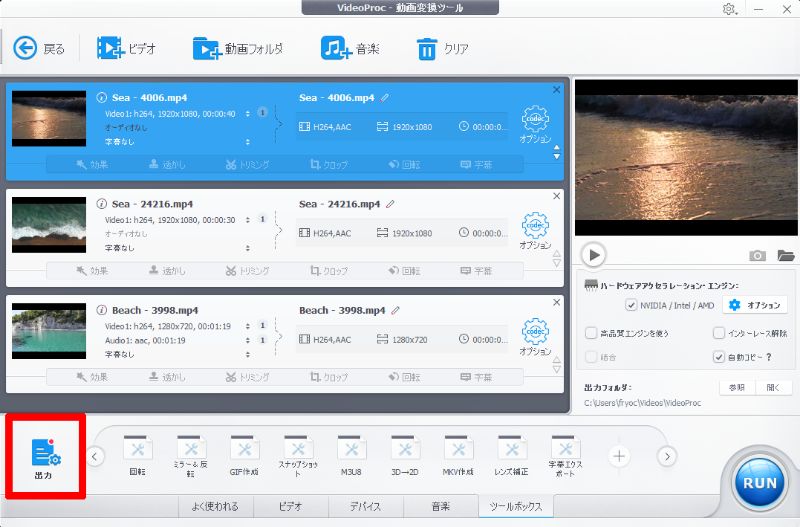Select the 字幕エクスポート toolbox tool
This screenshot has width=800, height=527.
coord(565,456)
